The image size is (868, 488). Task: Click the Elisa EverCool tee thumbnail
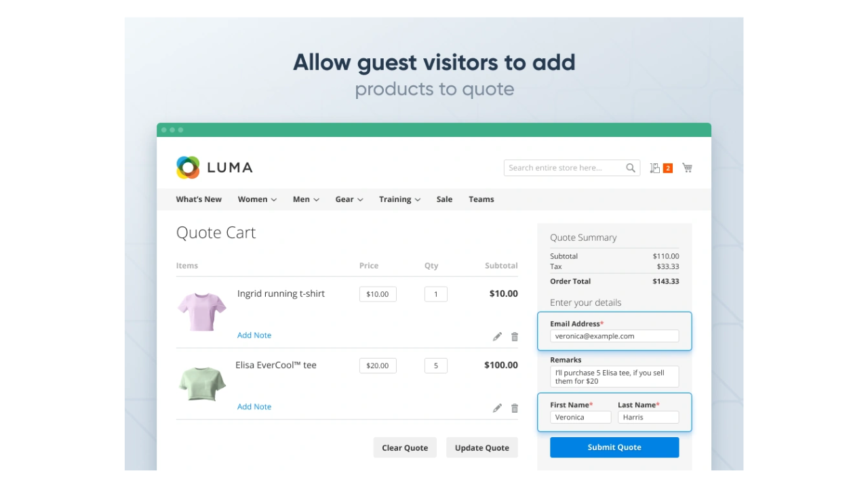click(x=202, y=384)
